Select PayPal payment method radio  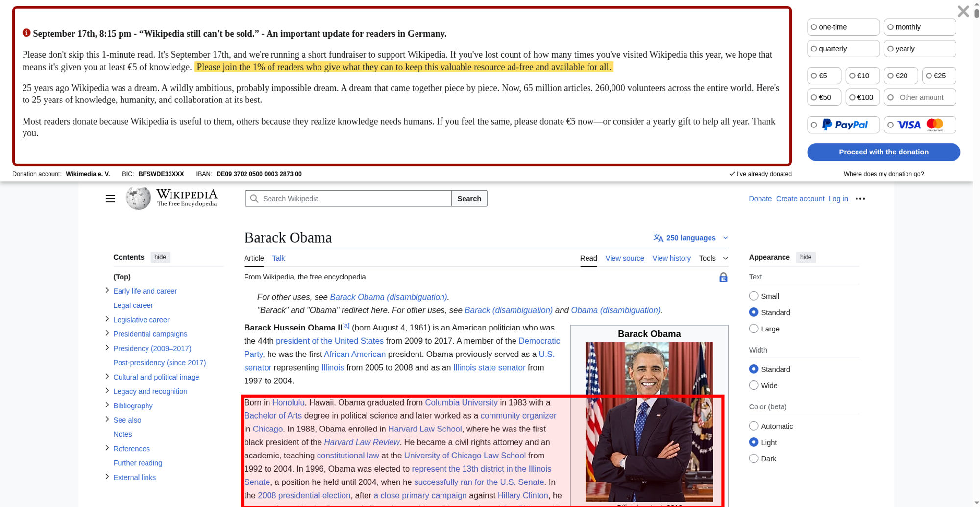tap(814, 125)
